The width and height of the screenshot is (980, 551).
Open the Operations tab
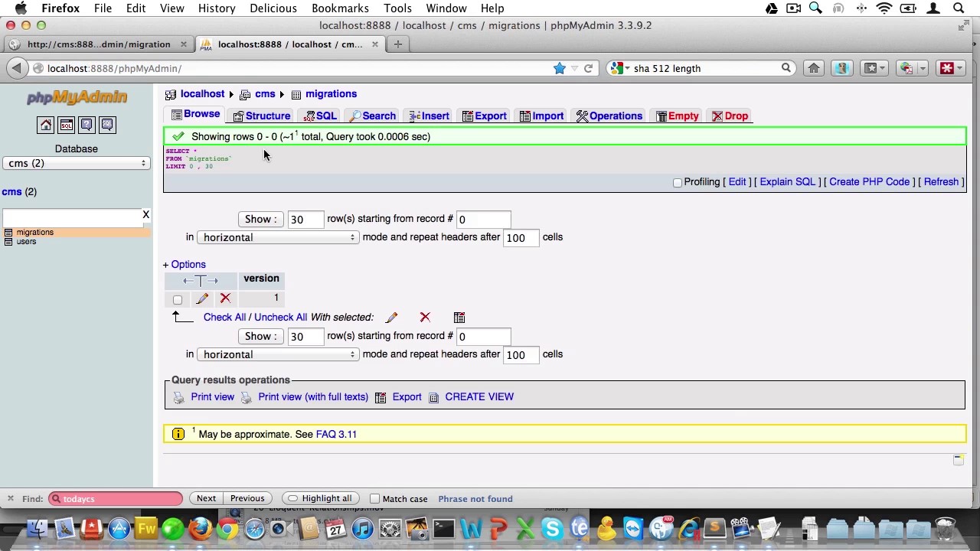(x=609, y=116)
